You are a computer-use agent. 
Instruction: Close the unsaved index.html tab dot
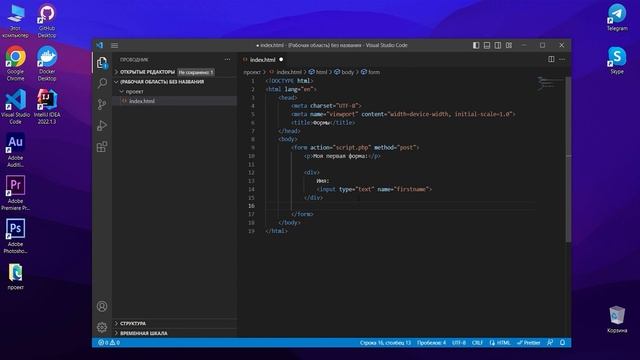281,60
